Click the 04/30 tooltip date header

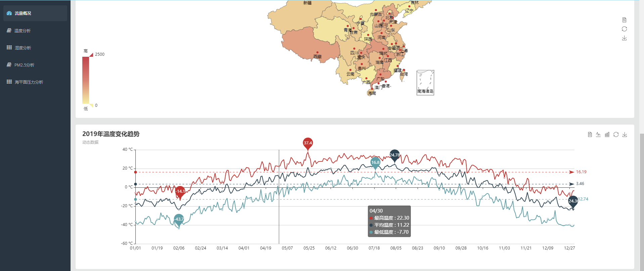click(376, 211)
